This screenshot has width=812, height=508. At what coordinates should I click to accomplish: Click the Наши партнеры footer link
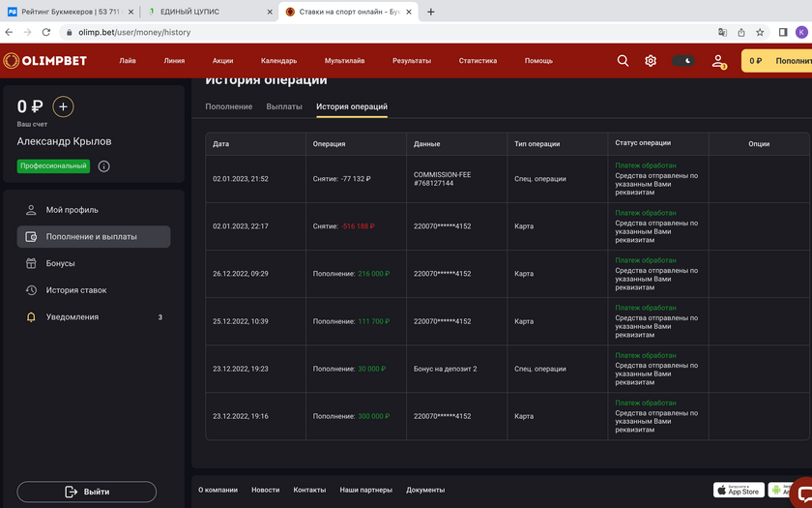pos(366,490)
